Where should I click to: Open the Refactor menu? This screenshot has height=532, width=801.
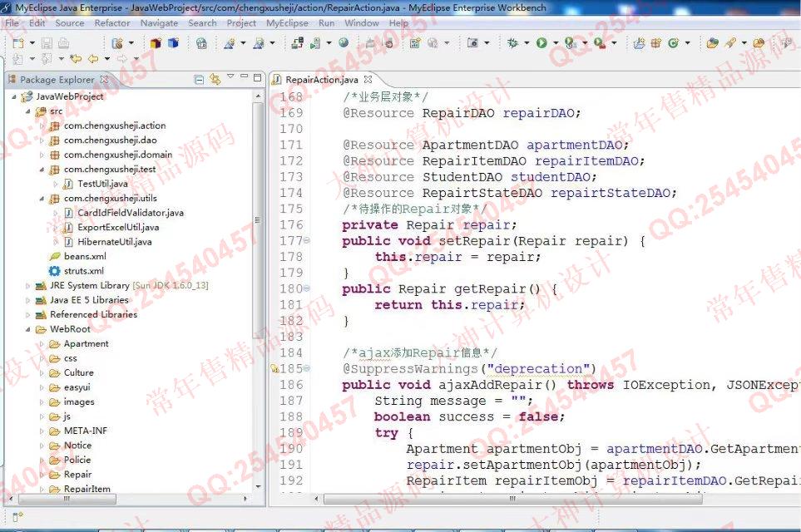[112, 23]
